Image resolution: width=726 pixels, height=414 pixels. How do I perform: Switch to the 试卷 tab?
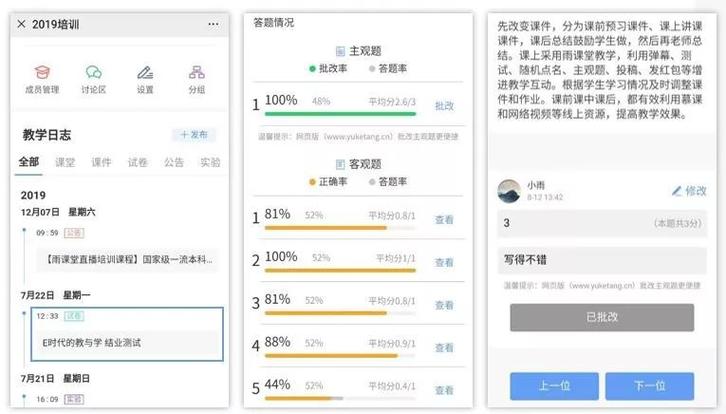tap(138, 162)
